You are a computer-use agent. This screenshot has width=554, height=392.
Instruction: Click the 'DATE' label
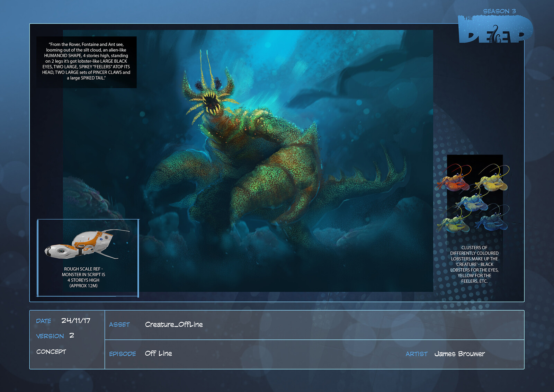(x=44, y=321)
